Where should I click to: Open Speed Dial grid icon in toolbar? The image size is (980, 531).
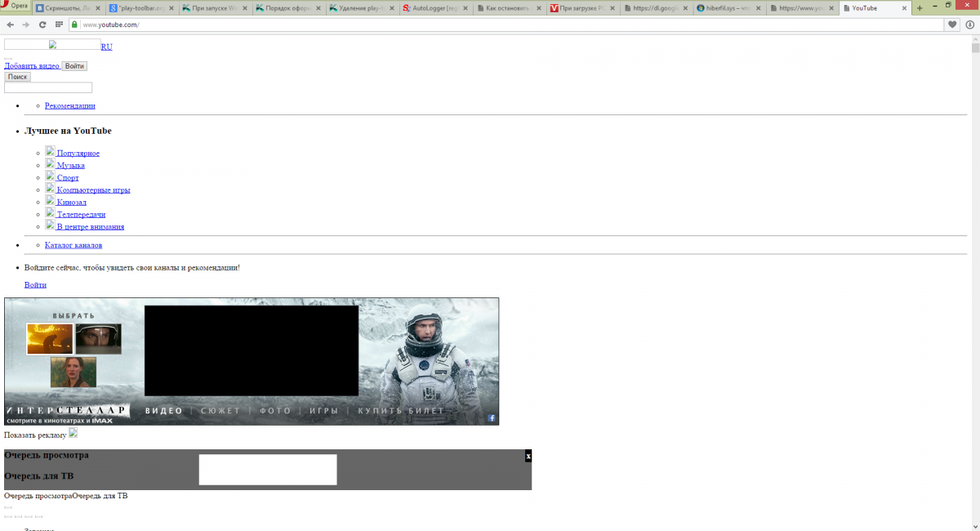pyautogui.click(x=60, y=25)
